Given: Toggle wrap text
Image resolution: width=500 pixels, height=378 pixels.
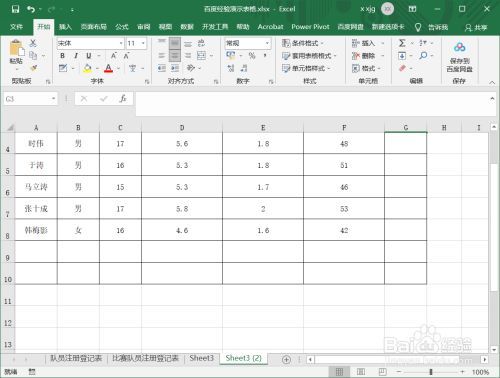Looking at the screenshot, I should pos(201,43).
